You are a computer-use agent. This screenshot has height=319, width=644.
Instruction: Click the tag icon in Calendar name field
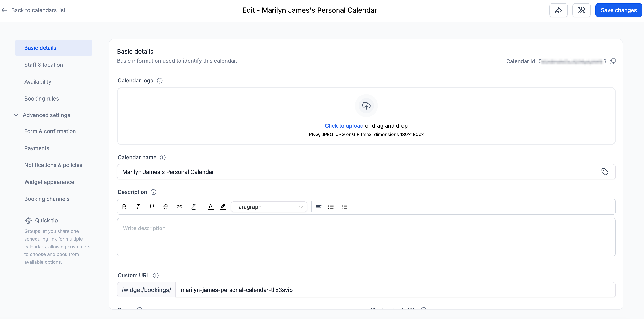605,172
